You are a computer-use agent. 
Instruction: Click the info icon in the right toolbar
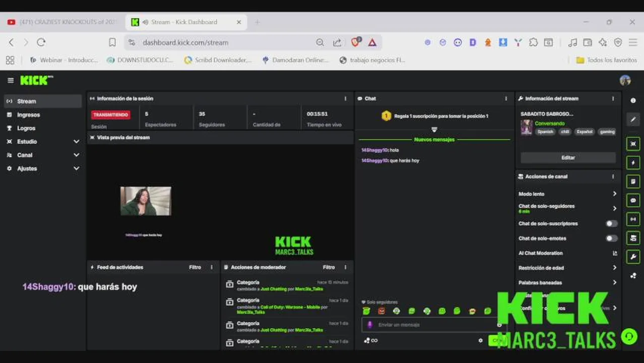(633, 100)
